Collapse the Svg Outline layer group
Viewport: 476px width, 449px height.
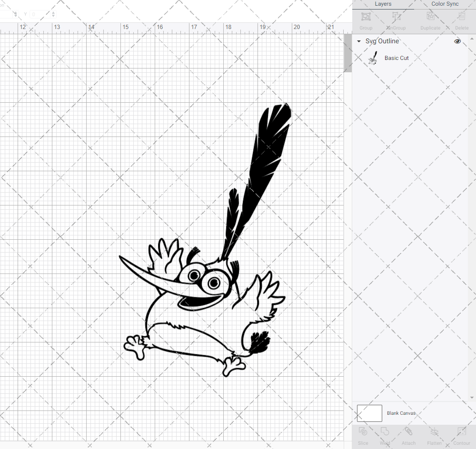(x=358, y=41)
